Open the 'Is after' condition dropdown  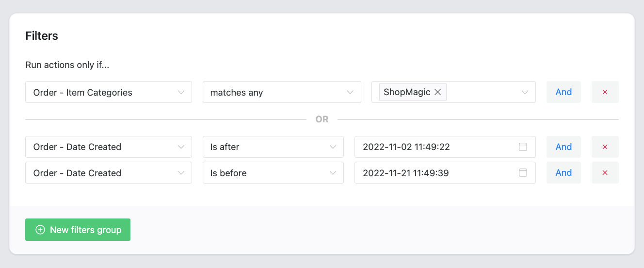[x=273, y=147]
